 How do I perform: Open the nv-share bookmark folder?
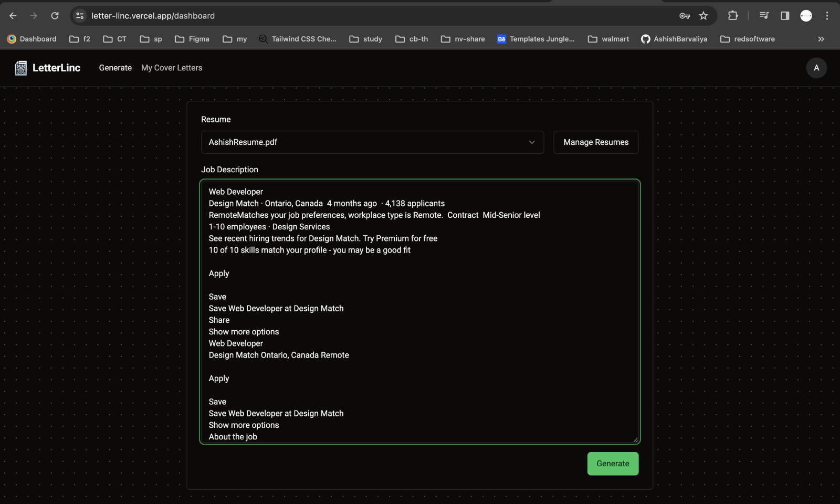click(x=463, y=39)
